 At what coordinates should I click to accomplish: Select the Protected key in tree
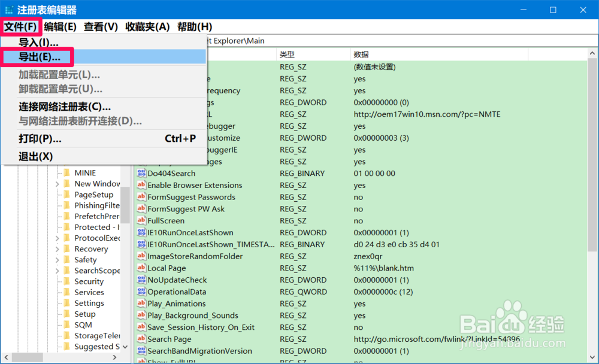click(96, 227)
